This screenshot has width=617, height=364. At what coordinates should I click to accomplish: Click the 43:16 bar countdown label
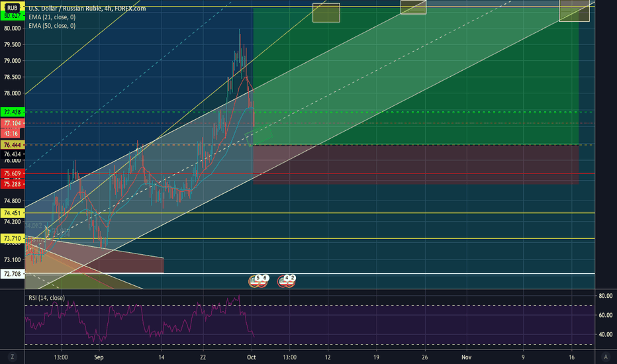pyautogui.click(x=11, y=134)
